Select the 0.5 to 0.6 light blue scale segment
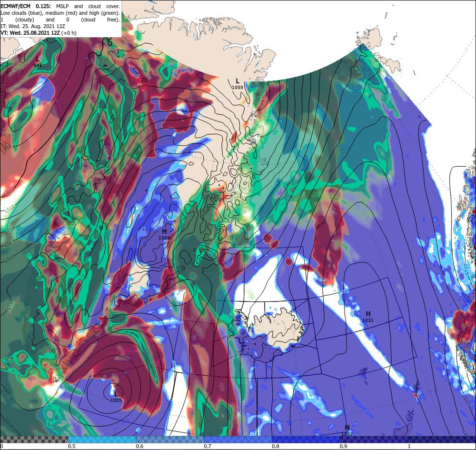 (x=102, y=440)
